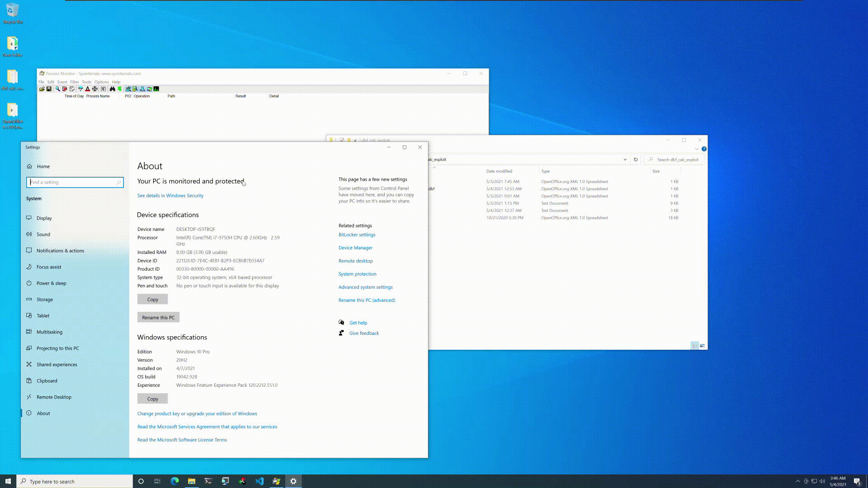The height and width of the screenshot is (488, 868).
Task: Click the Open icon in Process Monitor toolbar
Action: pos(42,89)
